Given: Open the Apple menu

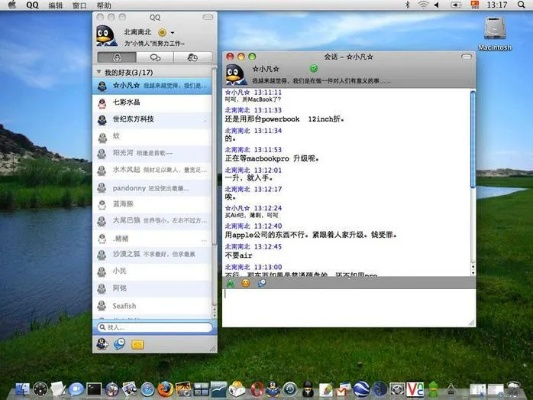Looking at the screenshot, I should tap(12, 4).
